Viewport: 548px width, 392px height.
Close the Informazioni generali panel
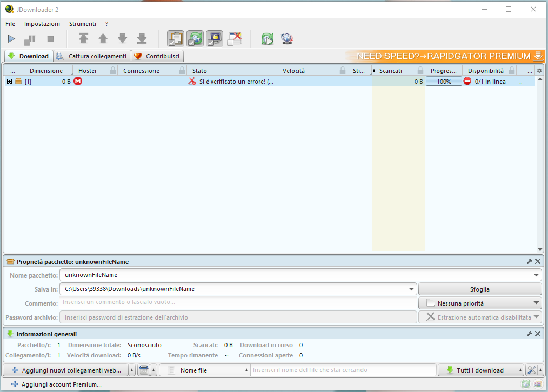click(538, 334)
